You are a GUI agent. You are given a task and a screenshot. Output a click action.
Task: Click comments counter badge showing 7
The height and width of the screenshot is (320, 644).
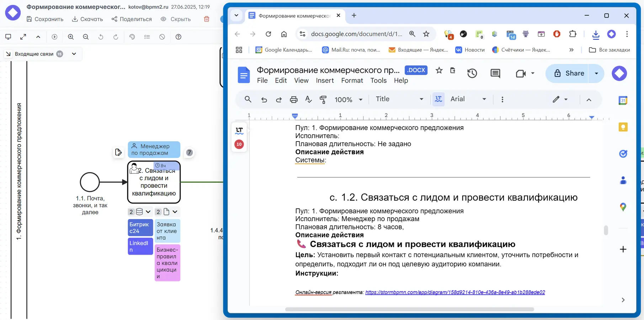[x=189, y=153]
